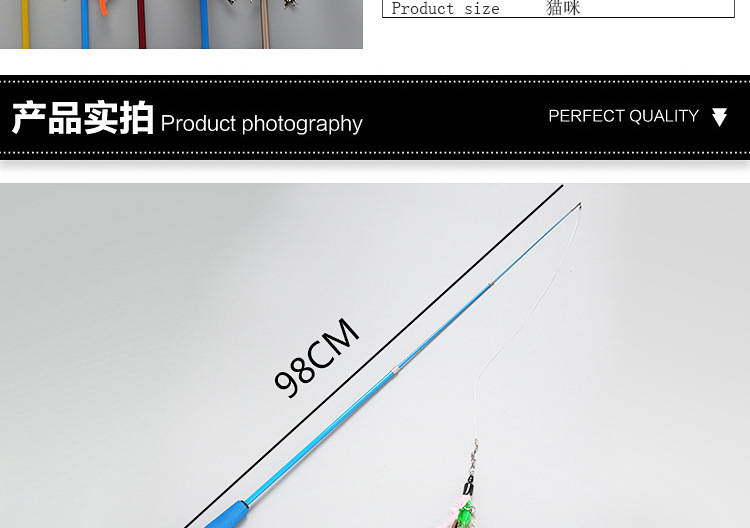Viewport: 750px width, 528px height.
Task: Click the green feather toy
Action: [x=464, y=516]
